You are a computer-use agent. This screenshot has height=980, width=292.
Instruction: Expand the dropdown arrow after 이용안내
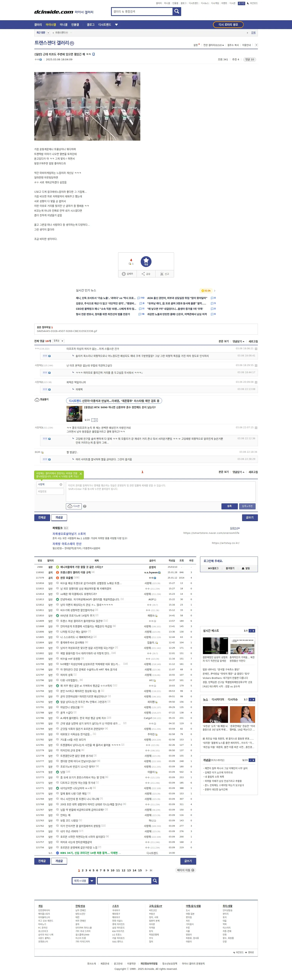(x=256, y=45)
